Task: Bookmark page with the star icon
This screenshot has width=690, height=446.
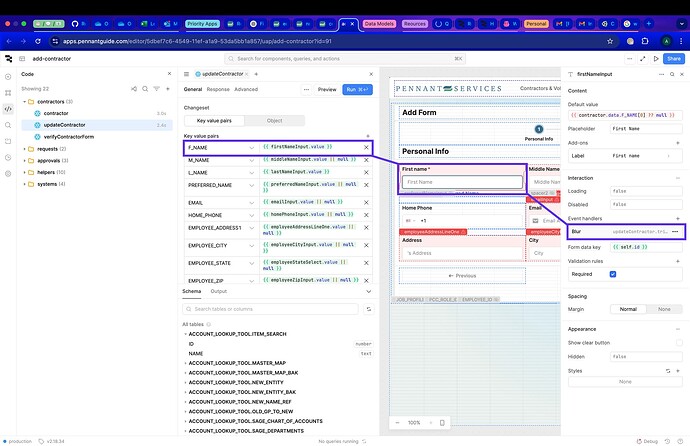Action: click(610, 41)
